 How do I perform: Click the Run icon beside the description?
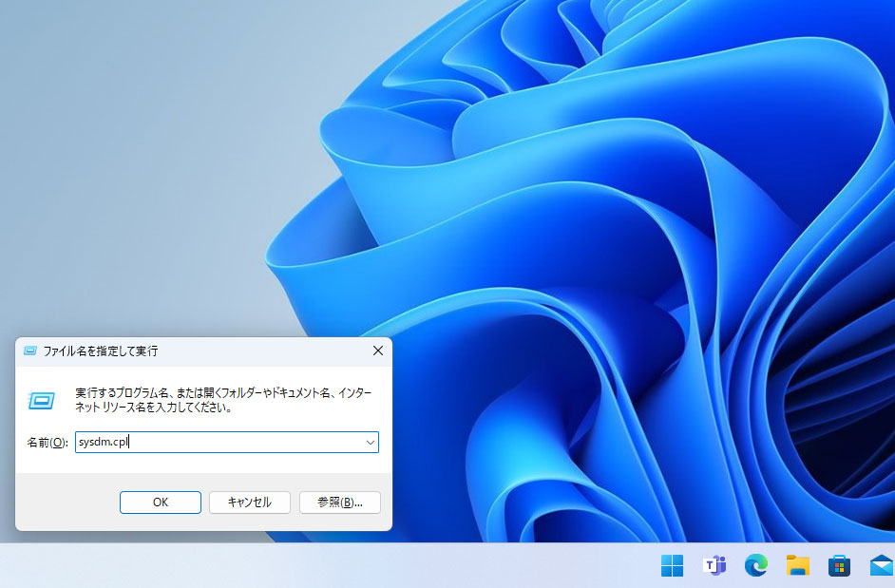pos(42,400)
